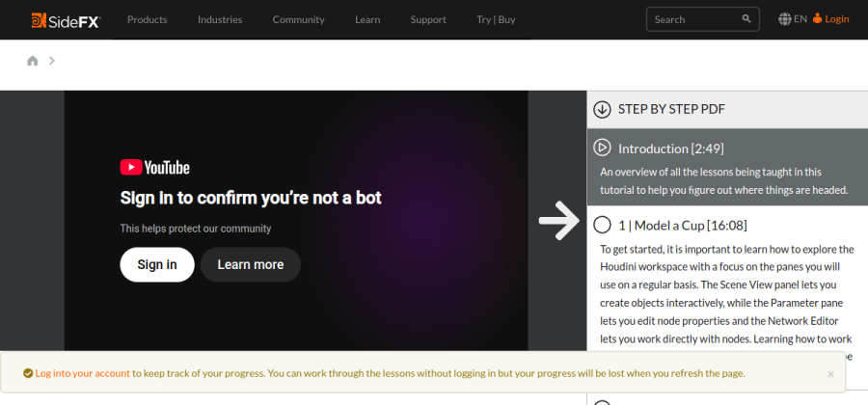Open the Community menu
This screenshot has height=405, width=868.
pyautogui.click(x=298, y=19)
